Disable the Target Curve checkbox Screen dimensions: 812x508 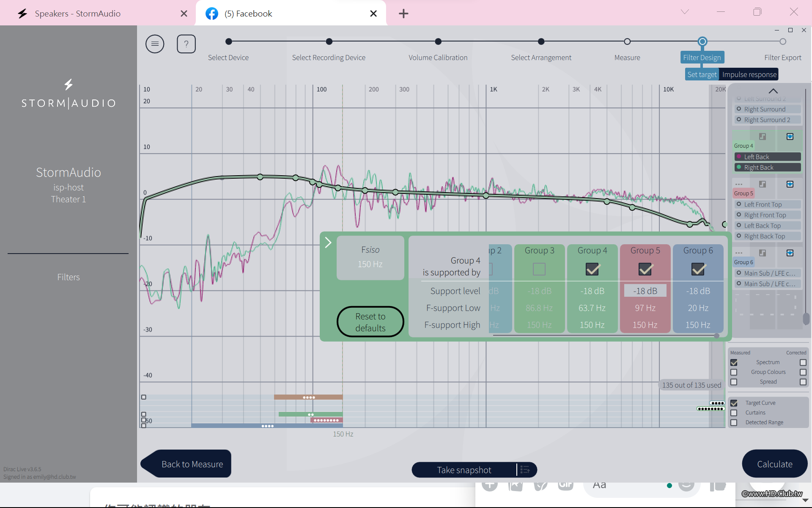734,403
